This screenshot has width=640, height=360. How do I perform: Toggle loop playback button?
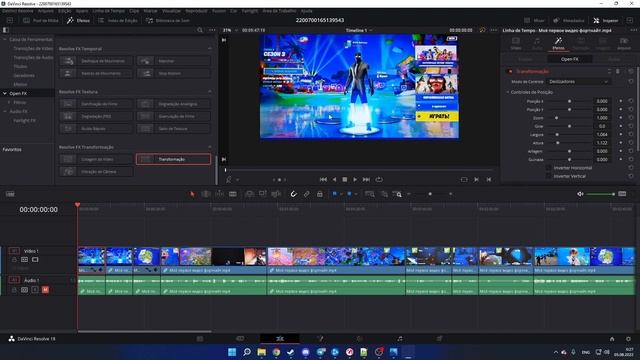[379, 180]
